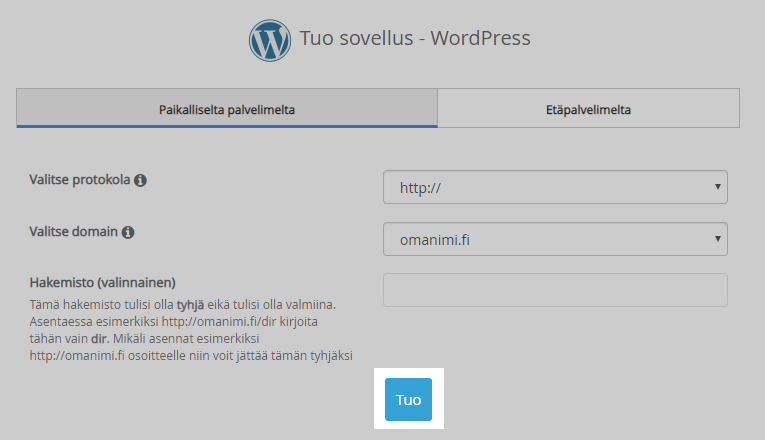
Task: Click the WordPress logo icon
Action: [x=270, y=40]
